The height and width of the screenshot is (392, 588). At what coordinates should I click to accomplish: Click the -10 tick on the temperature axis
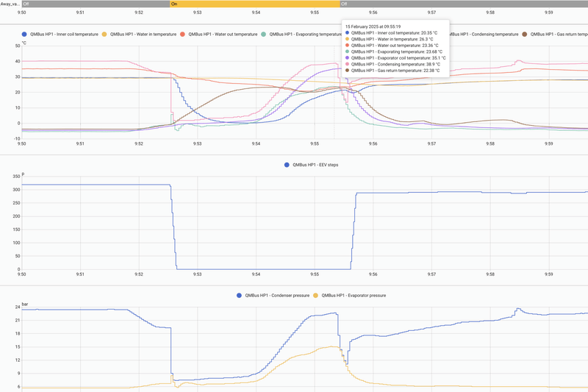tap(16, 139)
